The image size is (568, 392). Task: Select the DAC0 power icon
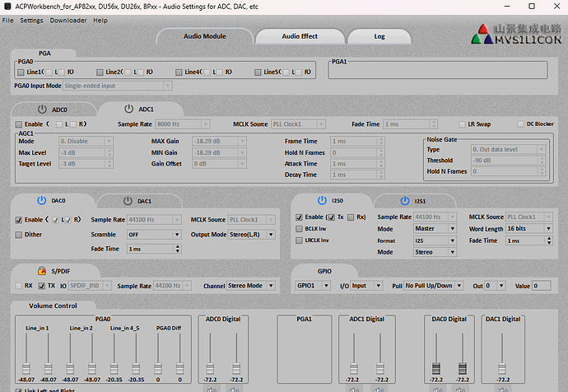pos(42,200)
